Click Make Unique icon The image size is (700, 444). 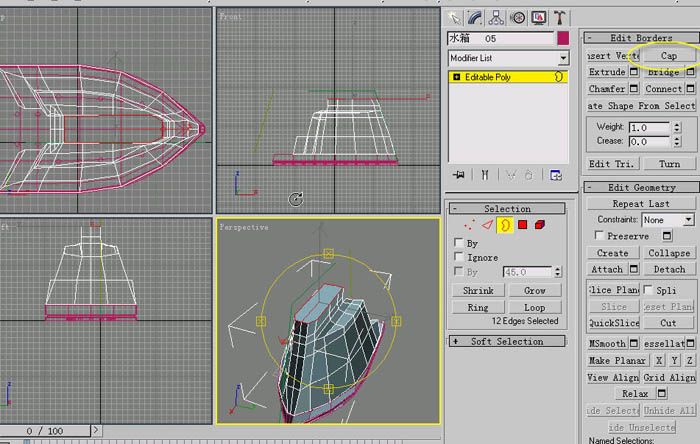[x=511, y=175]
